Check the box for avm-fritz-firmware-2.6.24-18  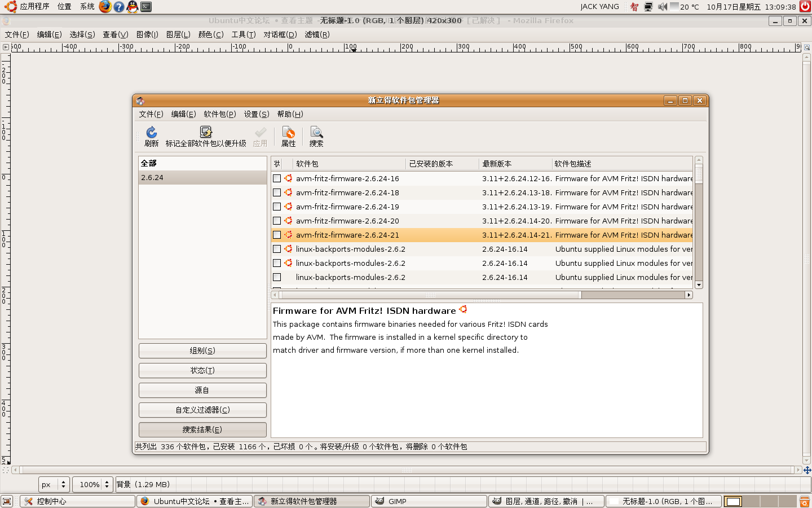coord(277,192)
